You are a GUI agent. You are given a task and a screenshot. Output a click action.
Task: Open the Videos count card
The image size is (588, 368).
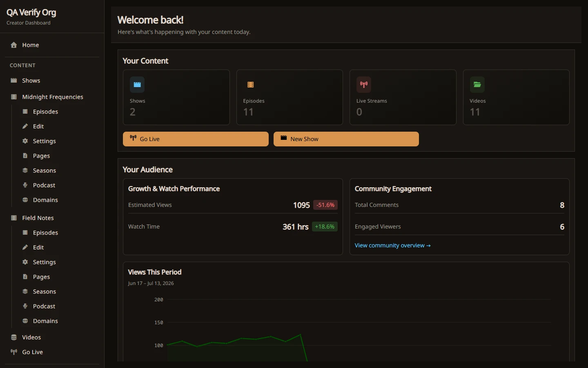coord(516,97)
